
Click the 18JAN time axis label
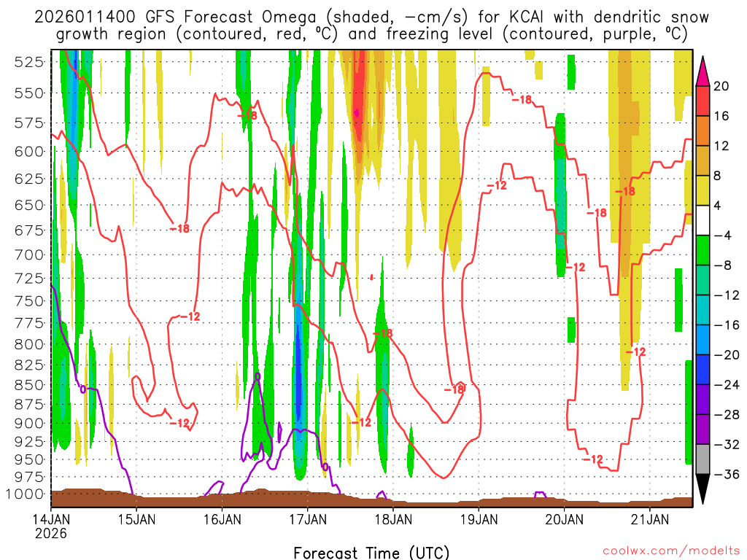[393, 519]
